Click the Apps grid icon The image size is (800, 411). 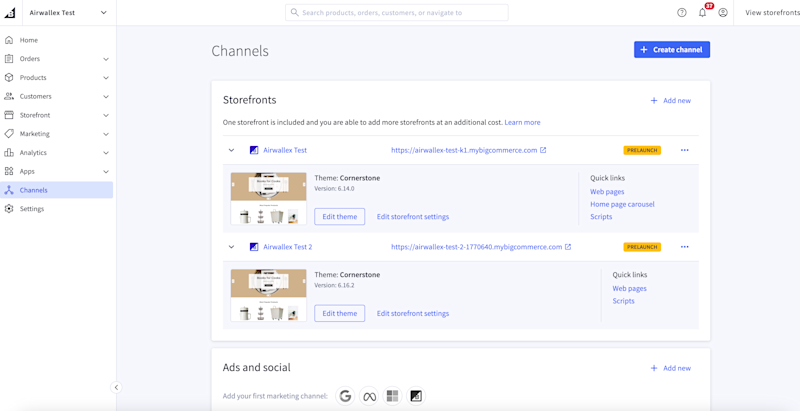click(x=9, y=171)
